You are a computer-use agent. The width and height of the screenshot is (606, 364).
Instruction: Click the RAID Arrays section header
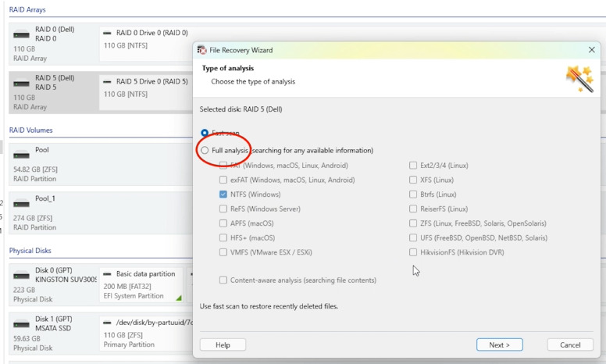tap(27, 9)
